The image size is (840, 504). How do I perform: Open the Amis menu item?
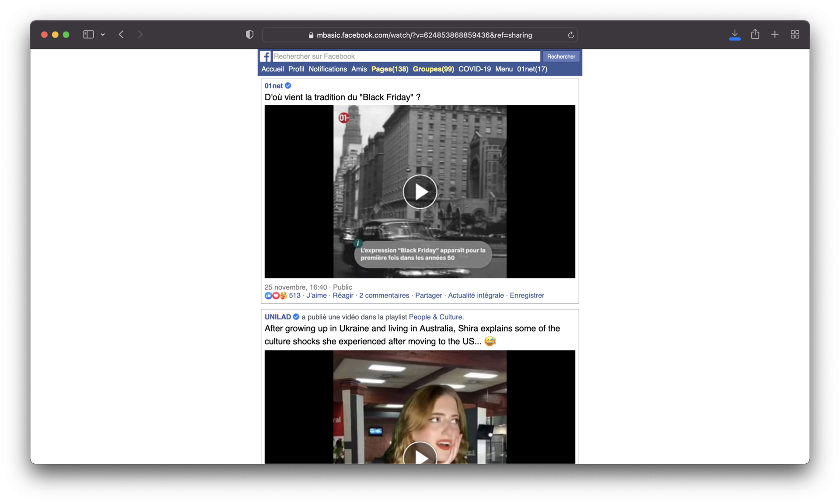tap(359, 69)
